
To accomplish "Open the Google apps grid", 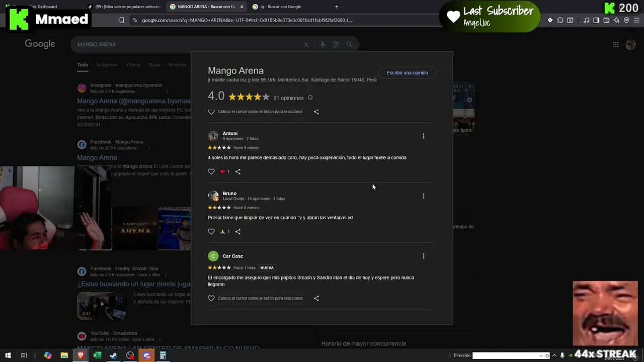I will pyautogui.click(x=615, y=44).
